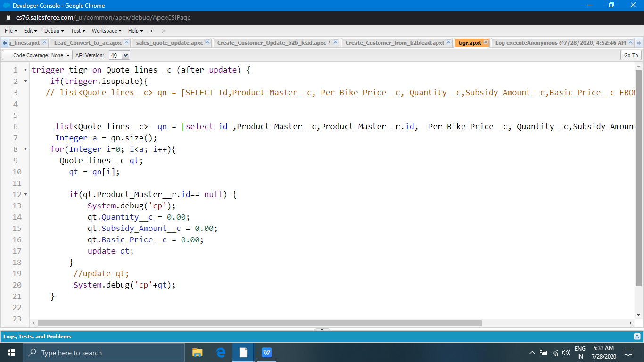Screen dimensions: 644x362
Task: Click the Chrome address bar URL
Action: point(103,17)
